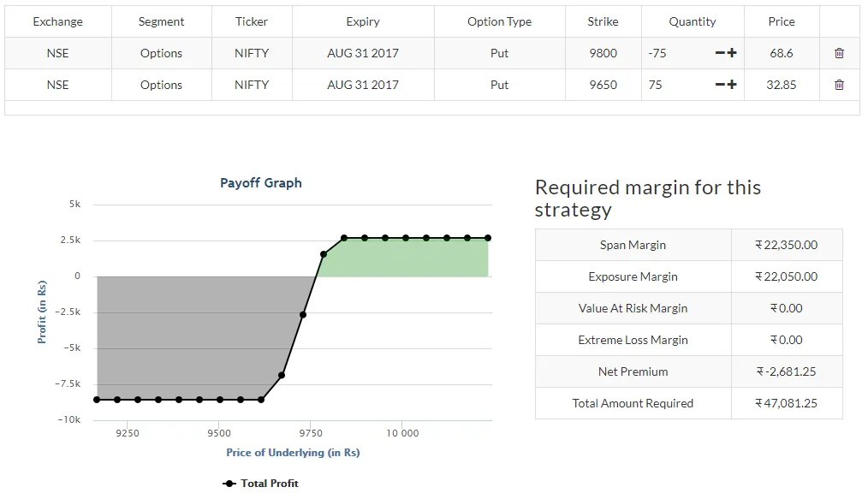
Task: Decrease quantity for the 9800 strike put
Action: click(x=721, y=53)
